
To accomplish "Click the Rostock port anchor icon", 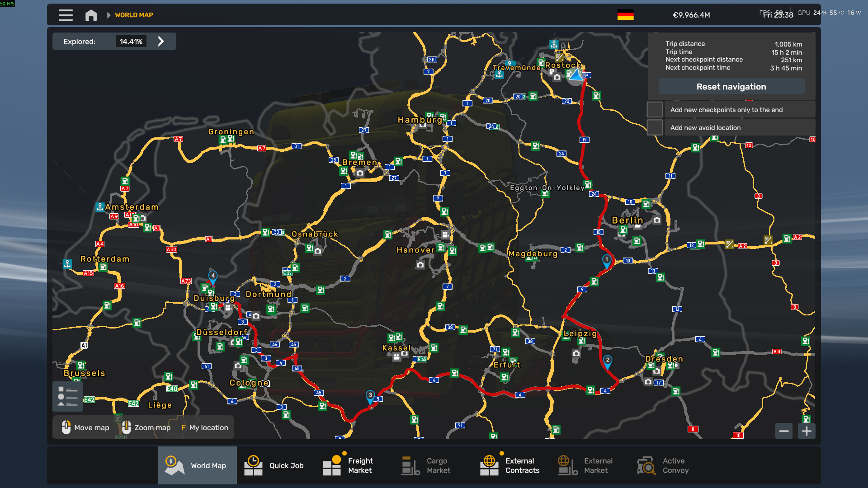I will coord(554,44).
